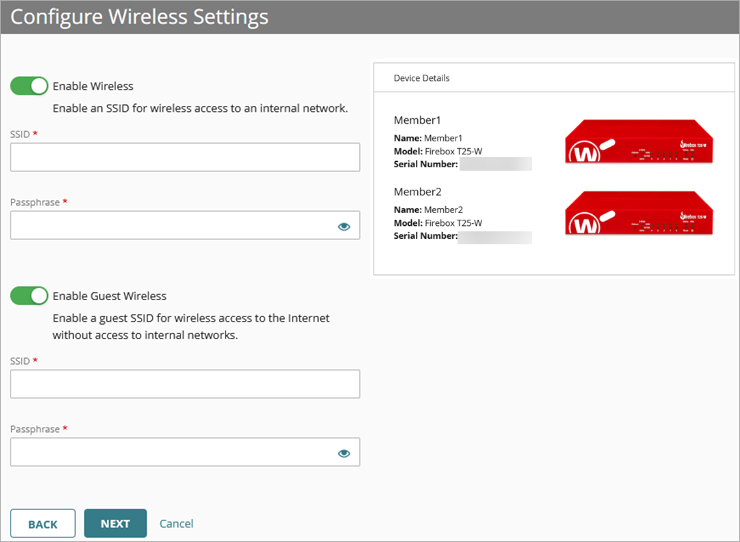The height and width of the screenshot is (542, 740).
Task: Toggle the Enable Guest Wireless switch
Action: (x=29, y=296)
